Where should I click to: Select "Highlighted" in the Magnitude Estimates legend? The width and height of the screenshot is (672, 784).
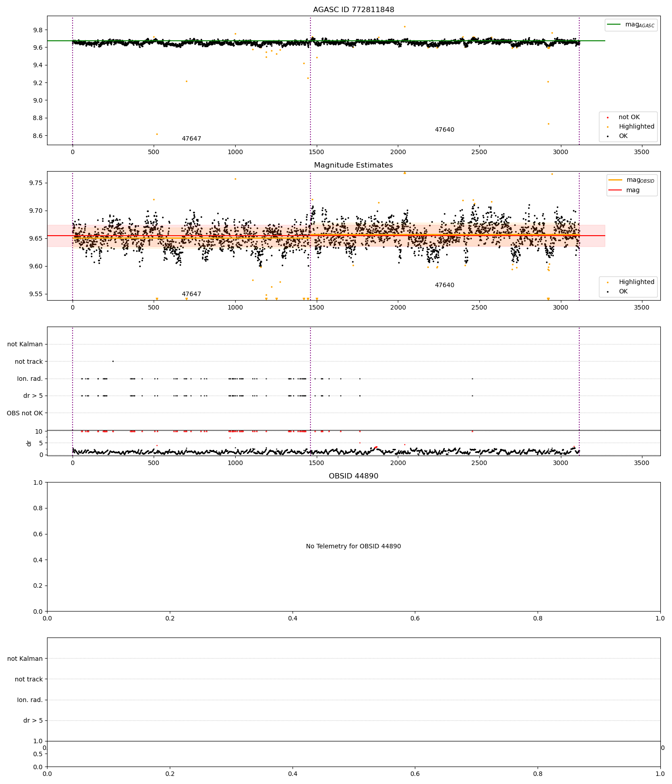637,282
